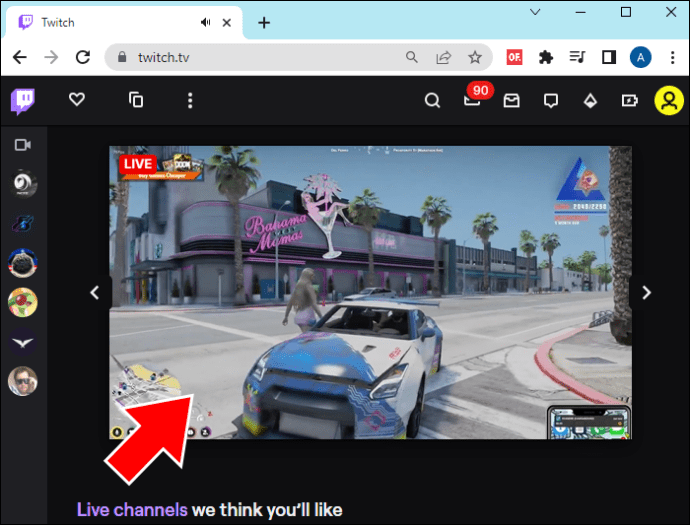The height and width of the screenshot is (525, 690).
Task: Share this page from address bar
Action: 443,57
